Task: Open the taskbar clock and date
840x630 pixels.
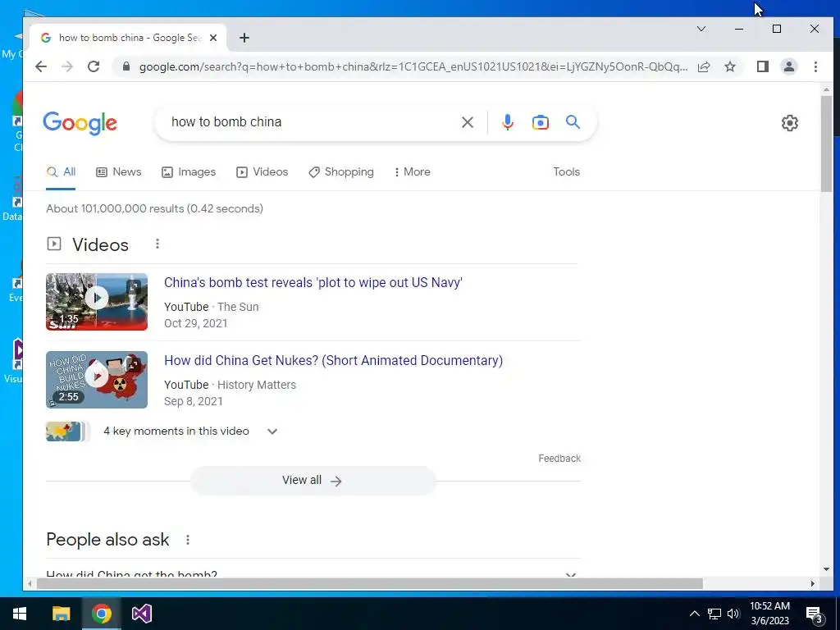Action: click(769, 614)
